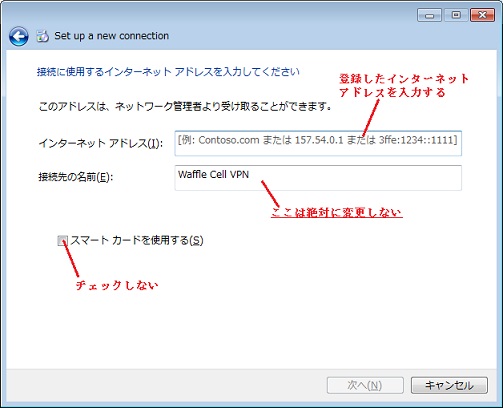Click the スマート カードを使用する(S) label text
The height and width of the screenshot is (408, 503).
click(x=137, y=240)
